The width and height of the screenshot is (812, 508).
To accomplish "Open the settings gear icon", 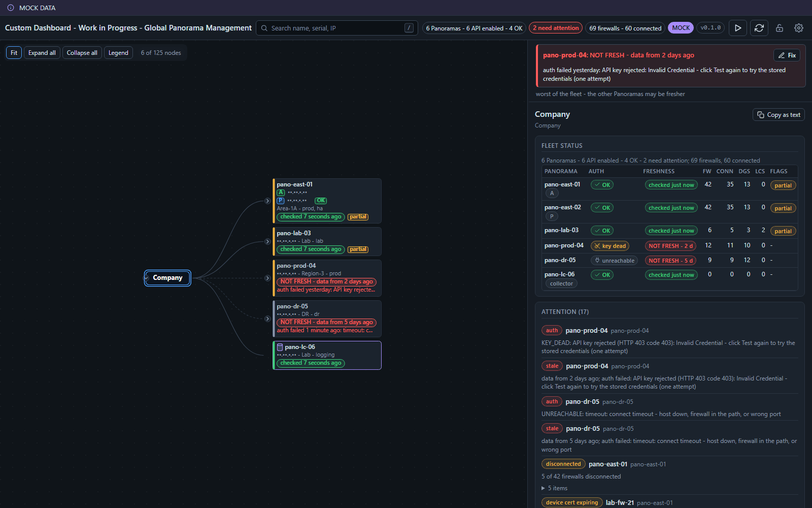I will click(x=799, y=28).
